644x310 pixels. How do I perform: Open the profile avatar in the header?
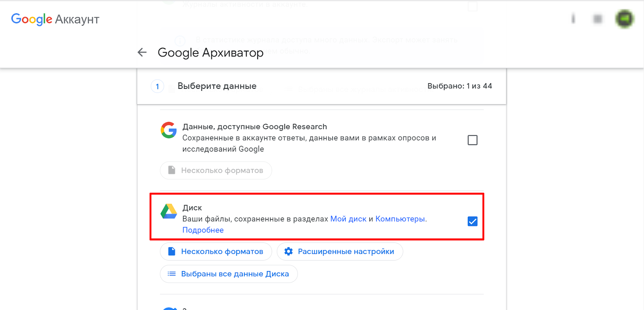click(x=624, y=19)
